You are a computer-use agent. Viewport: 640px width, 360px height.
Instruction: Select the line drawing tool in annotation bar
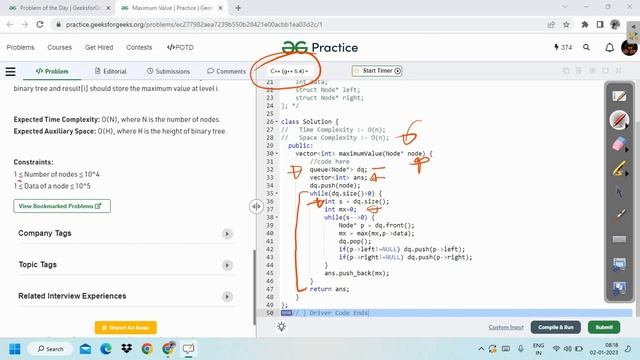(x=619, y=215)
